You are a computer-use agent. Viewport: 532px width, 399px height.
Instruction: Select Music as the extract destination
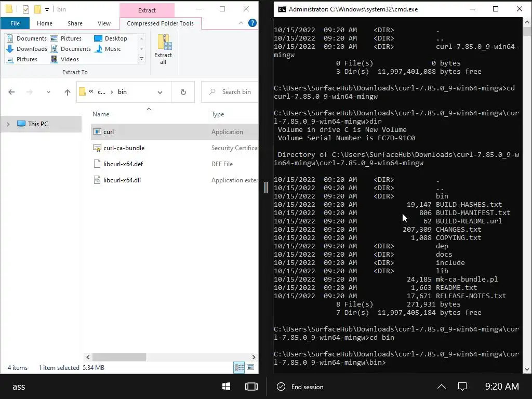pyautogui.click(x=108, y=49)
